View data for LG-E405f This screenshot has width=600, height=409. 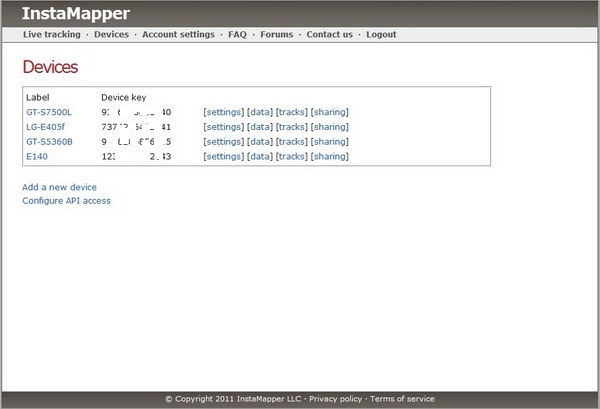260,127
